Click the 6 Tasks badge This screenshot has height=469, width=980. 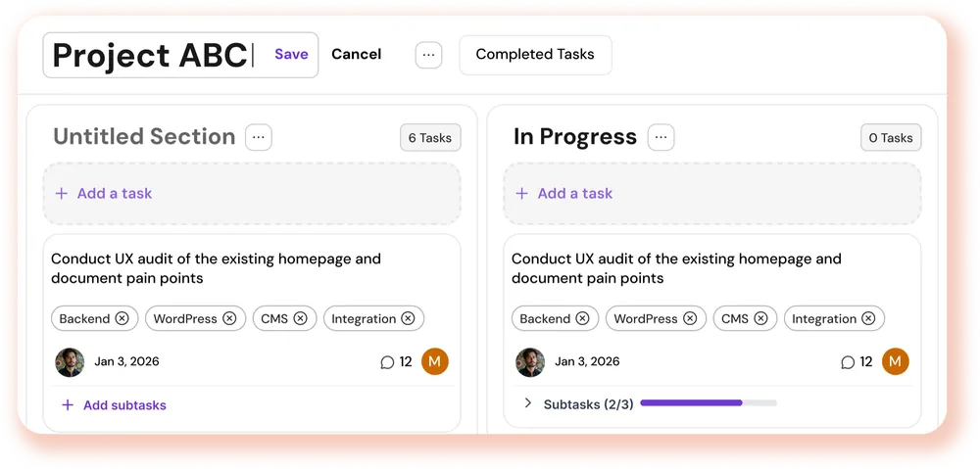(x=430, y=138)
